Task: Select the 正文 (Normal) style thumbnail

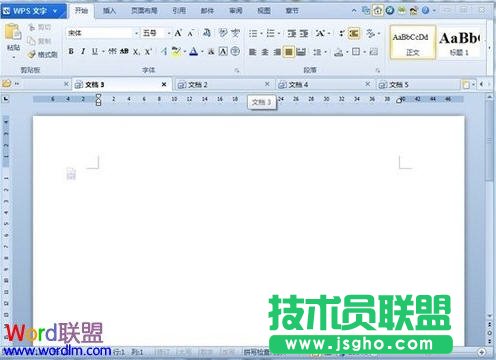Action: point(413,42)
